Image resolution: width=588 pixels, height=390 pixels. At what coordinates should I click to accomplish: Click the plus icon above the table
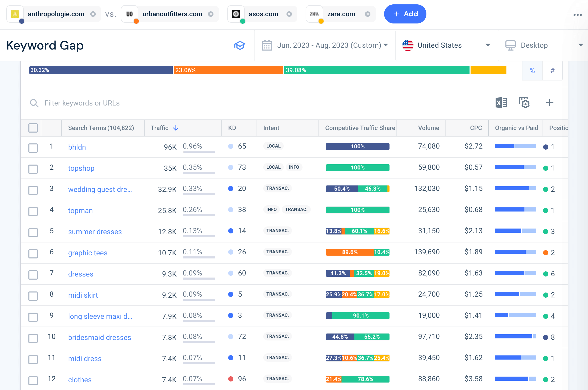click(550, 103)
